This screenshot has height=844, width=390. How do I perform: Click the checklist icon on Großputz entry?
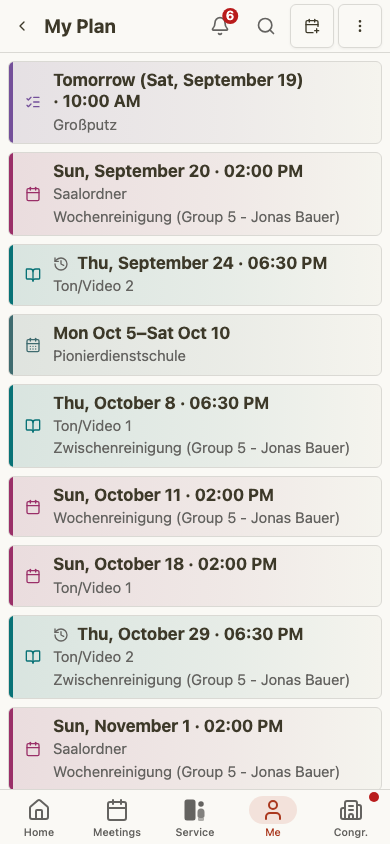[33, 102]
